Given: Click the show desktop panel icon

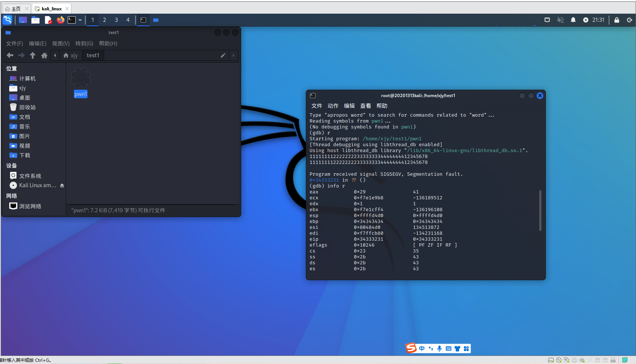Looking at the screenshot, I should pyautogui.click(x=23, y=20).
